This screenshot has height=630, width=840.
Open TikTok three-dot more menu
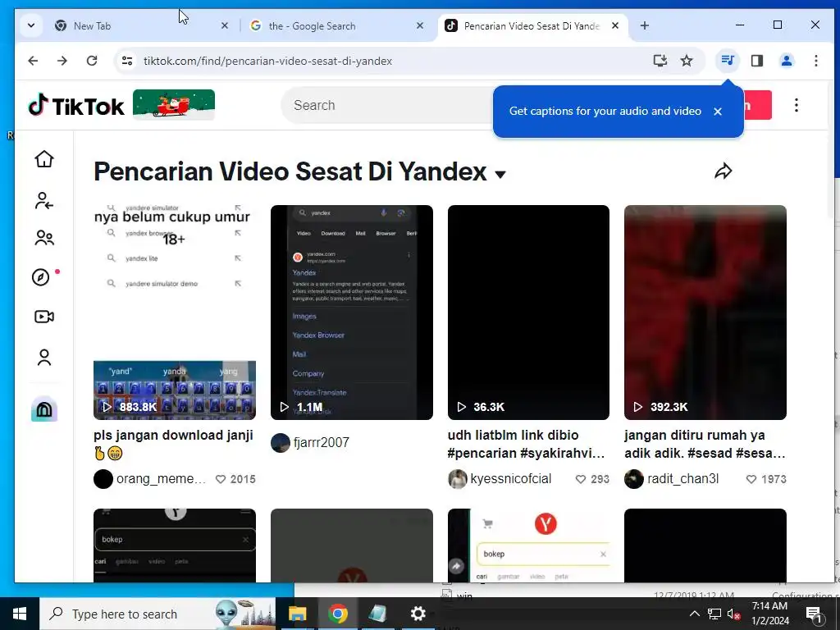point(796,105)
